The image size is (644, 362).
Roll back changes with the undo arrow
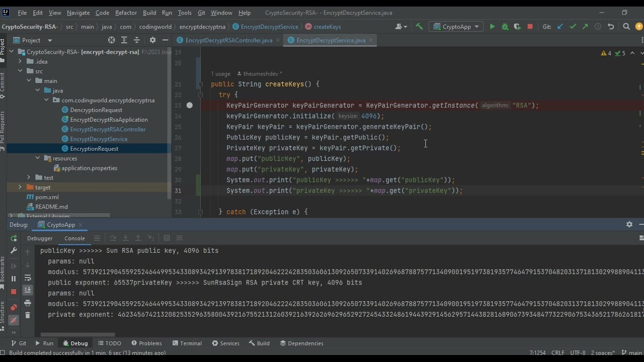pos(611,27)
